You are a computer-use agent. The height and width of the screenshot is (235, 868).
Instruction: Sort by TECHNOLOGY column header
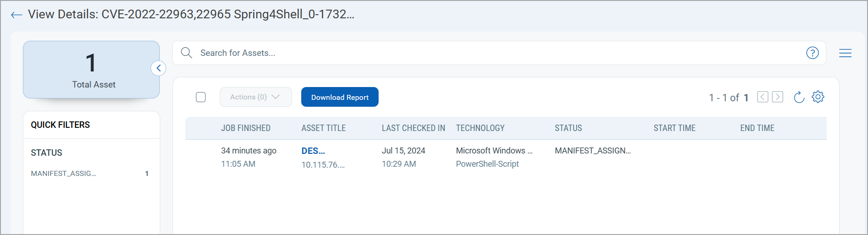click(x=480, y=128)
